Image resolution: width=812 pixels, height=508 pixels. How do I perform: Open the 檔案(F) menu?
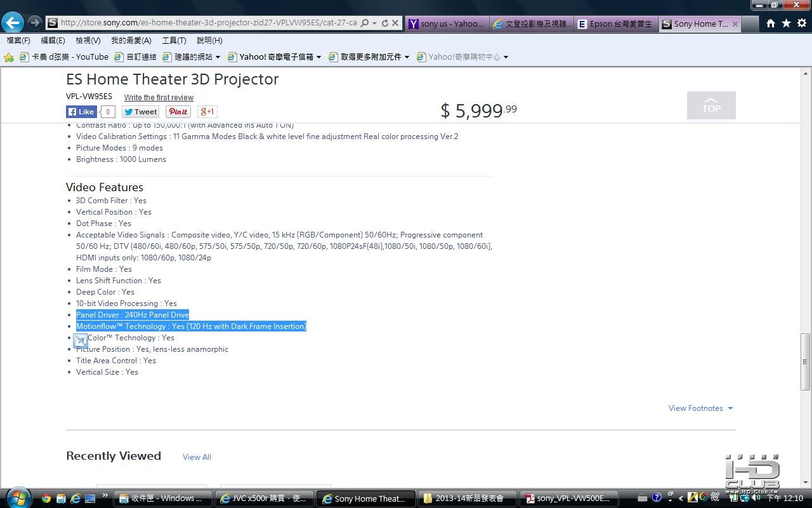click(x=18, y=40)
